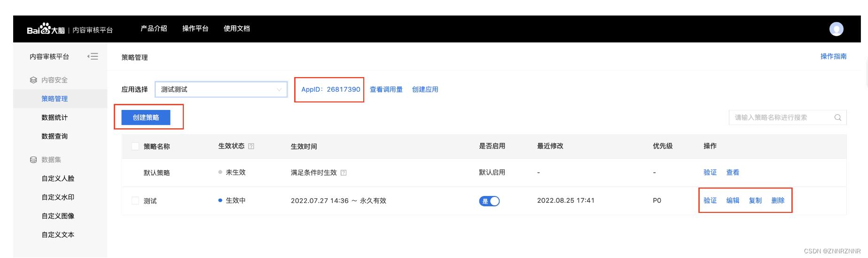The height and width of the screenshot is (258, 868).
Task: Click the 测试 strategy name cell
Action: click(x=150, y=201)
